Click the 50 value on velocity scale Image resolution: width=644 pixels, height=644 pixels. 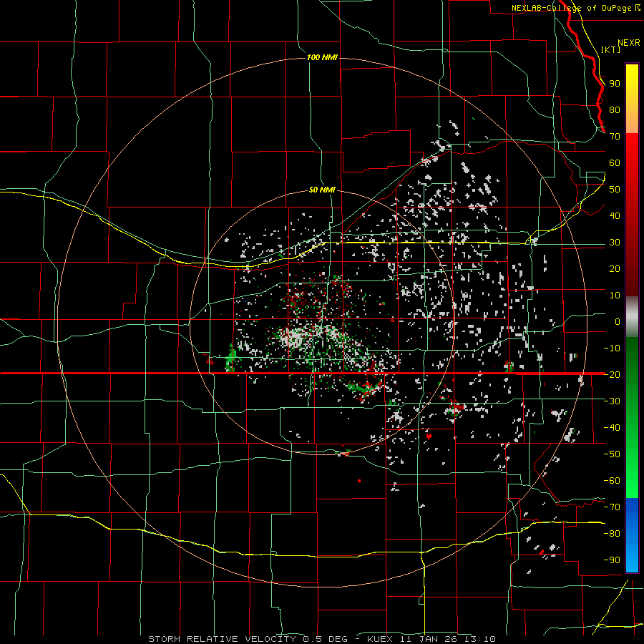(x=615, y=190)
